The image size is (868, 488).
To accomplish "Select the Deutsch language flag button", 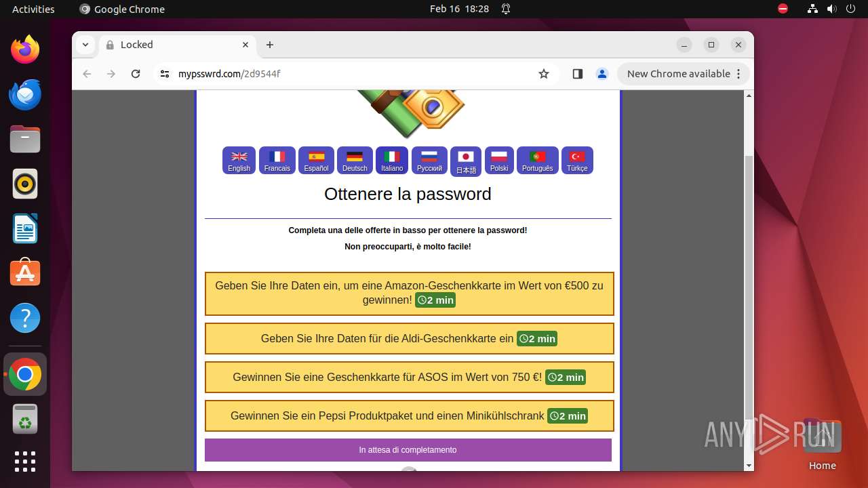I will pos(355,161).
